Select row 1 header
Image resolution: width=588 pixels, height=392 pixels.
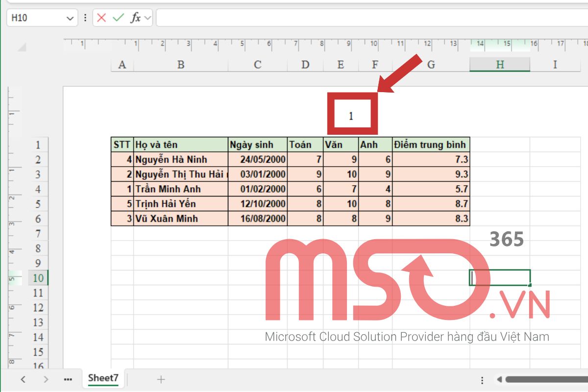pyautogui.click(x=38, y=145)
